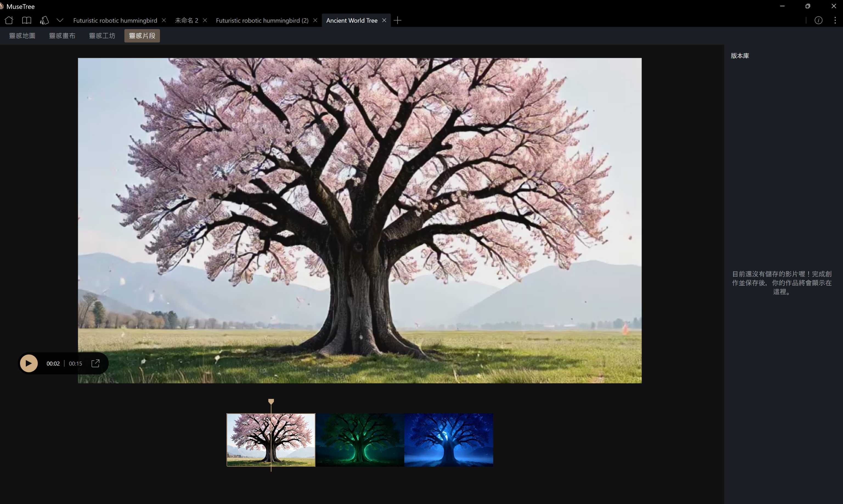
Task: Open the info circle icon
Action: (x=819, y=20)
